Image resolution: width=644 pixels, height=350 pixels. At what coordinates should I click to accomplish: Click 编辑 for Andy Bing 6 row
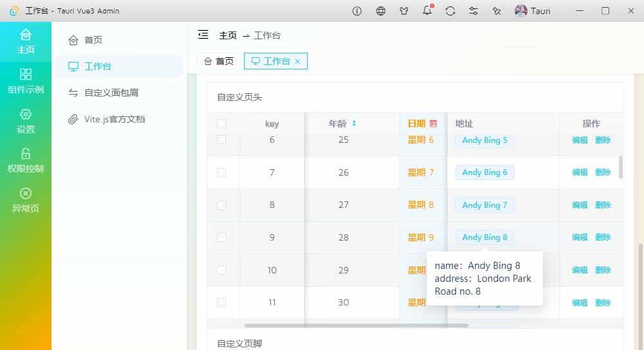(x=580, y=172)
